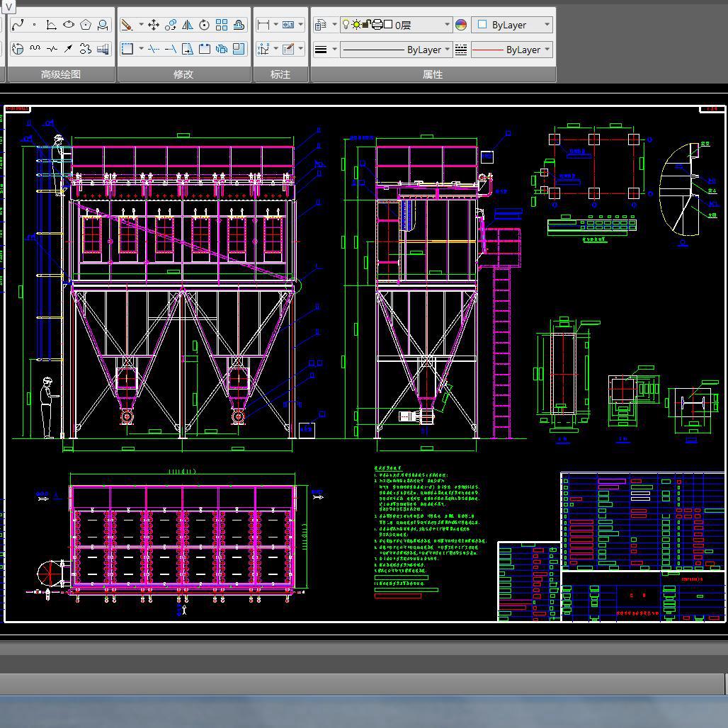Screen dimensions: 728x728
Task: Choose the ellipse with nodes tool
Action: coord(69,25)
